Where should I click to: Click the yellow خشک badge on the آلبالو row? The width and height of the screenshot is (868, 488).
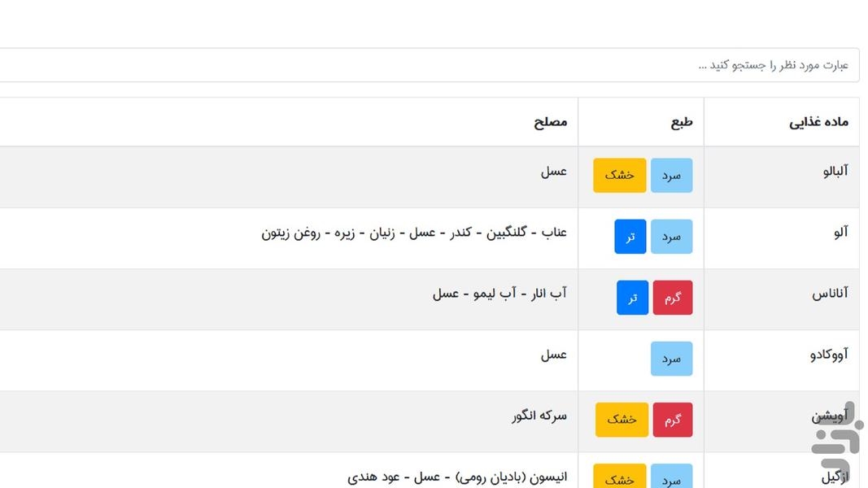pyautogui.click(x=619, y=175)
